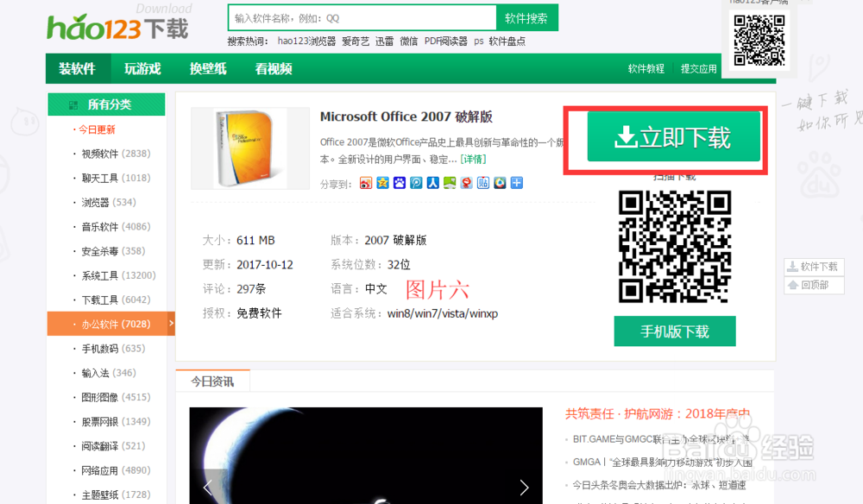The height and width of the screenshot is (504, 863).
Task: Click the 立即下载 download button
Action: click(x=674, y=137)
